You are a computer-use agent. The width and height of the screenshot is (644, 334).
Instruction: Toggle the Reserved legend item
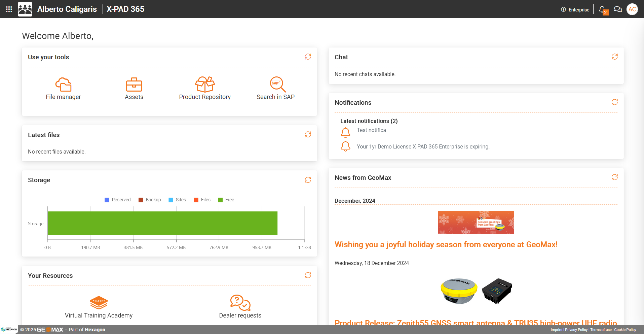118,200
